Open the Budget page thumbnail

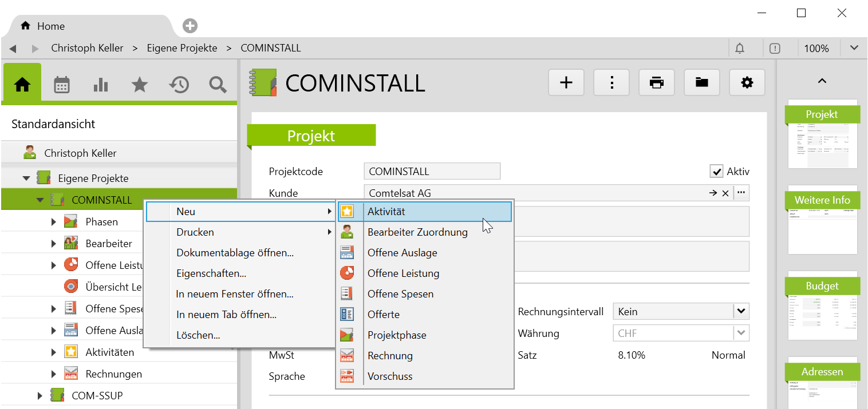822,306
